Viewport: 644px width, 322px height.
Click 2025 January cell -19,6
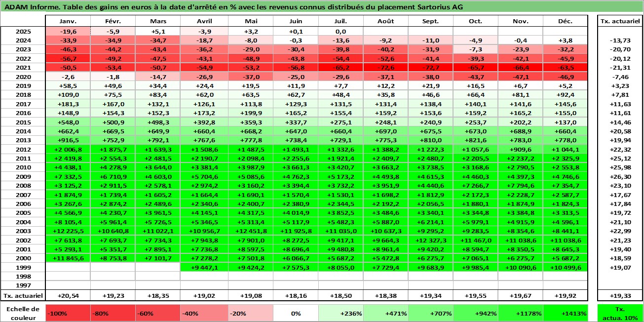(x=68, y=31)
